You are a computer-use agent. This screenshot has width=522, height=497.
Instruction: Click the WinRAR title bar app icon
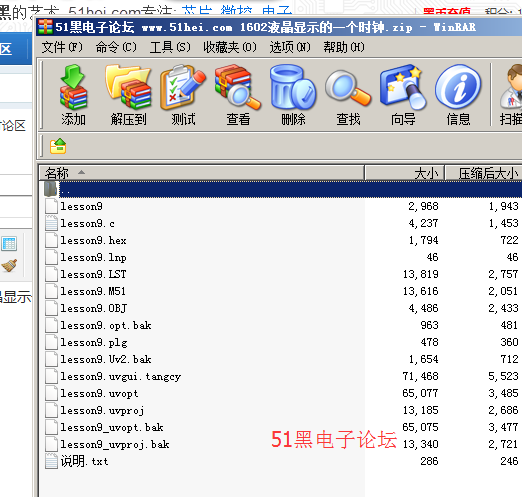coord(45,27)
